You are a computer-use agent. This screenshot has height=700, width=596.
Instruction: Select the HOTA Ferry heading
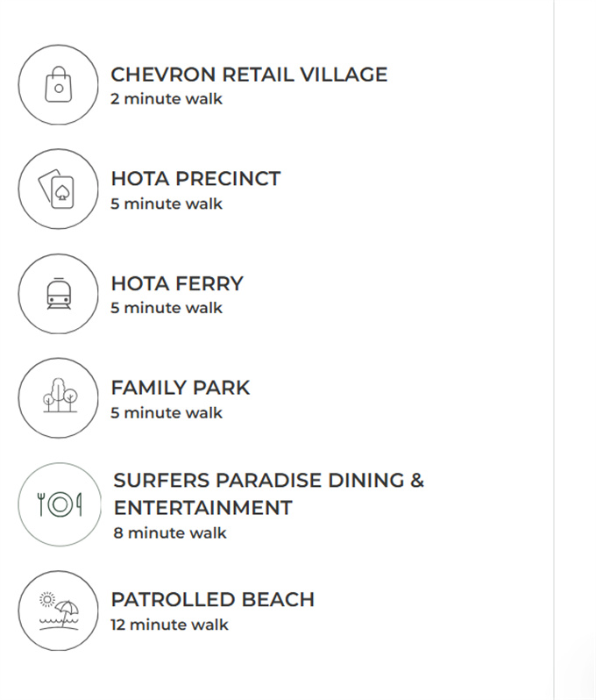click(x=177, y=283)
